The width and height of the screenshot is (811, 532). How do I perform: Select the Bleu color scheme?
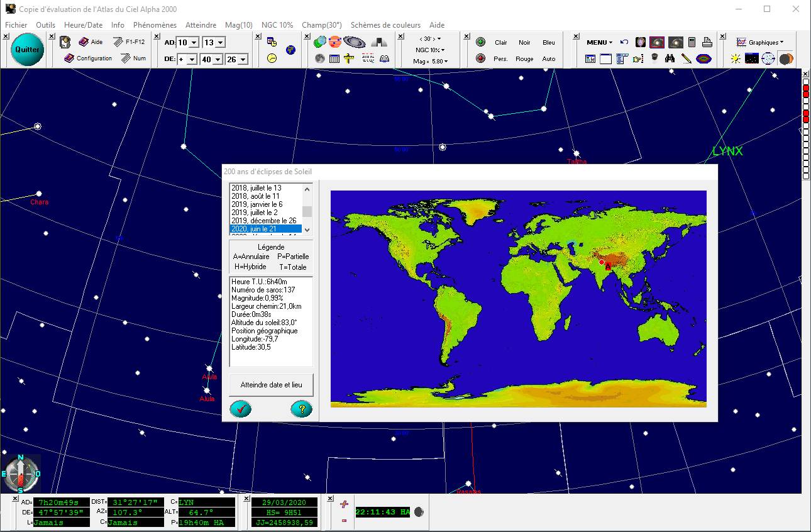tap(549, 43)
